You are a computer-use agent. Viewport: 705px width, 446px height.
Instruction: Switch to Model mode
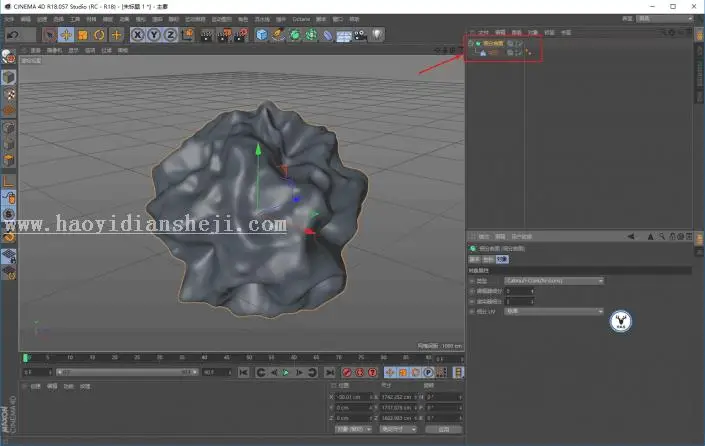click(x=9, y=77)
